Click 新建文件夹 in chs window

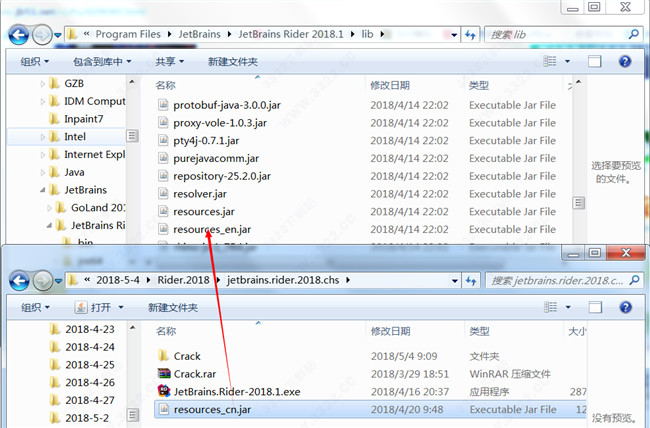coord(173,308)
